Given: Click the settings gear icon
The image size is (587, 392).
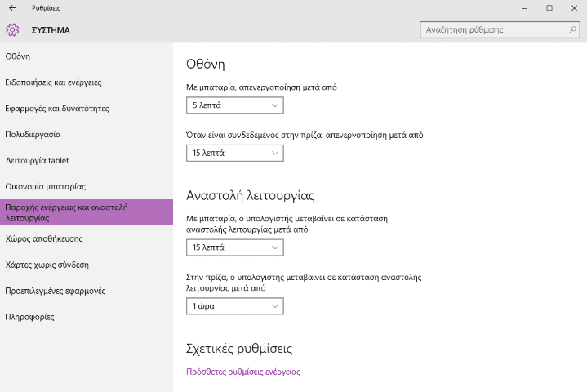Looking at the screenshot, I should pyautogui.click(x=12, y=30).
